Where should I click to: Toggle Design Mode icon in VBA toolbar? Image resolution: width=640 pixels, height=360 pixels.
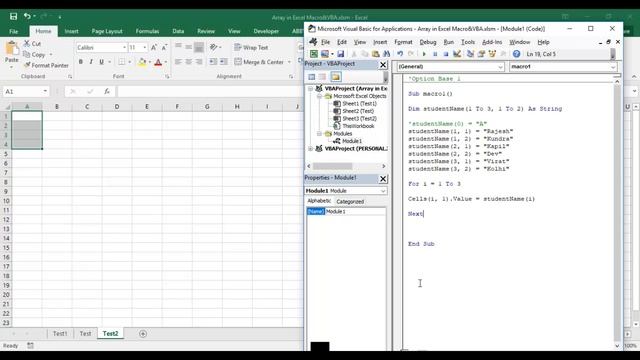(457, 54)
